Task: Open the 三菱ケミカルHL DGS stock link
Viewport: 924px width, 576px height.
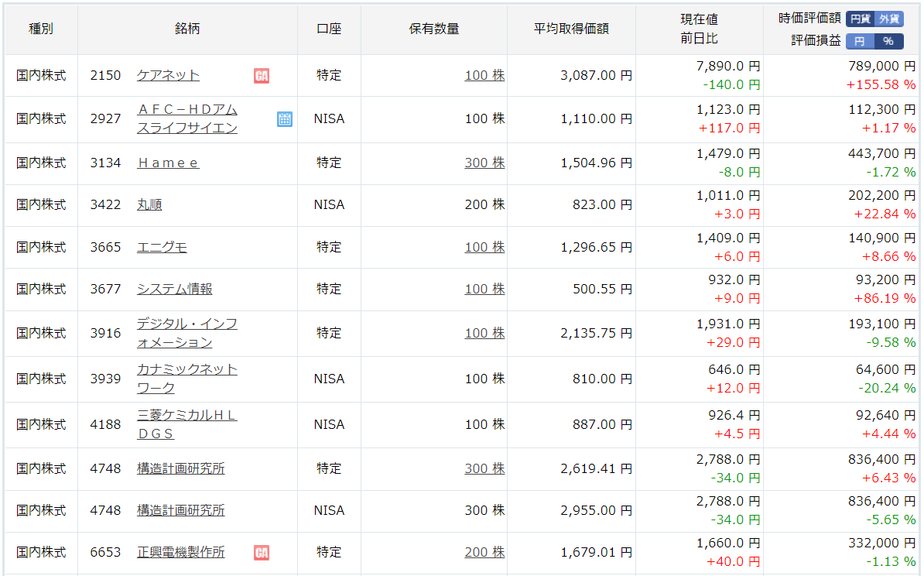Action: tap(187, 424)
